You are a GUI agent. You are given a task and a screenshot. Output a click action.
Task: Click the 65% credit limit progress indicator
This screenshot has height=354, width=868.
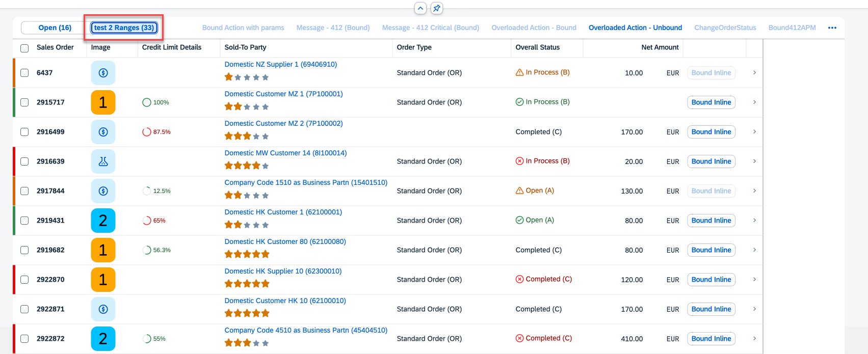click(x=153, y=221)
